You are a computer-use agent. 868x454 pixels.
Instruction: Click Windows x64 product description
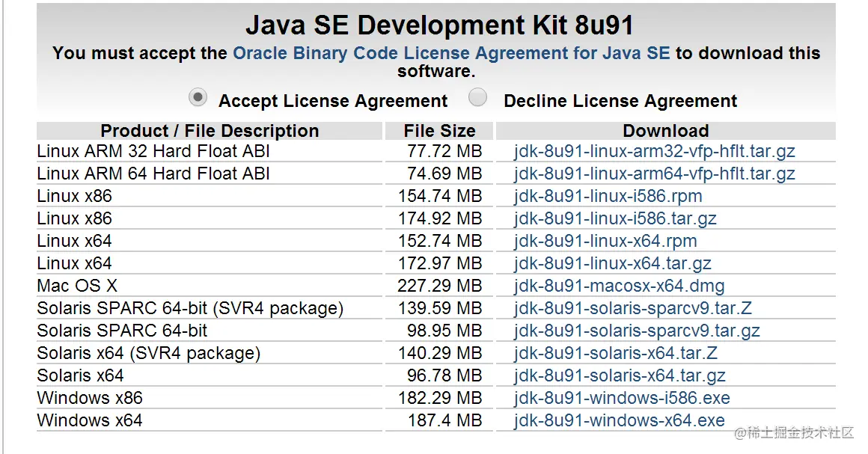pos(90,420)
